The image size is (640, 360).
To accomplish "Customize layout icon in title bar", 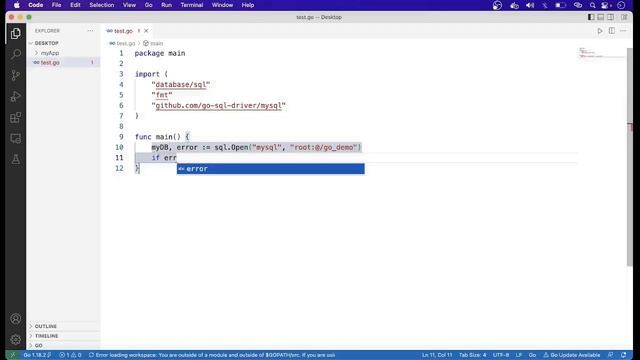I will coord(624,17).
